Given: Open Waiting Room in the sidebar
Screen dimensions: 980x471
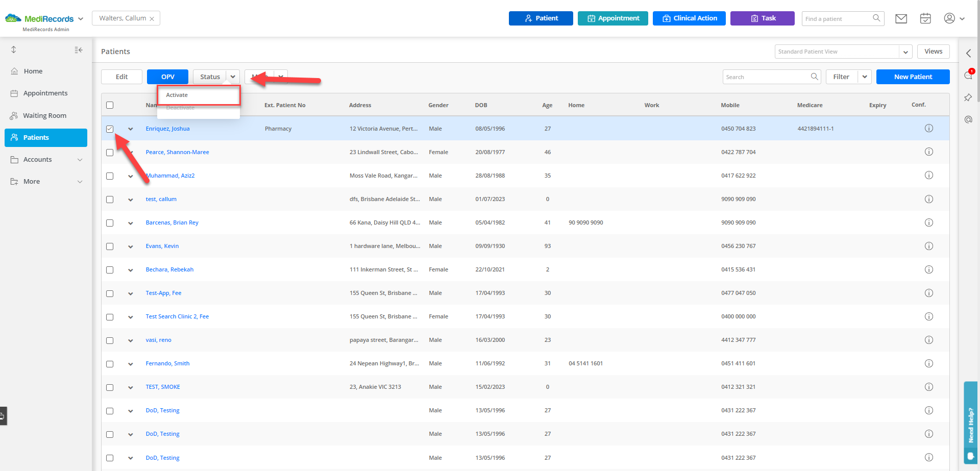Looking at the screenshot, I should tap(46, 115).
